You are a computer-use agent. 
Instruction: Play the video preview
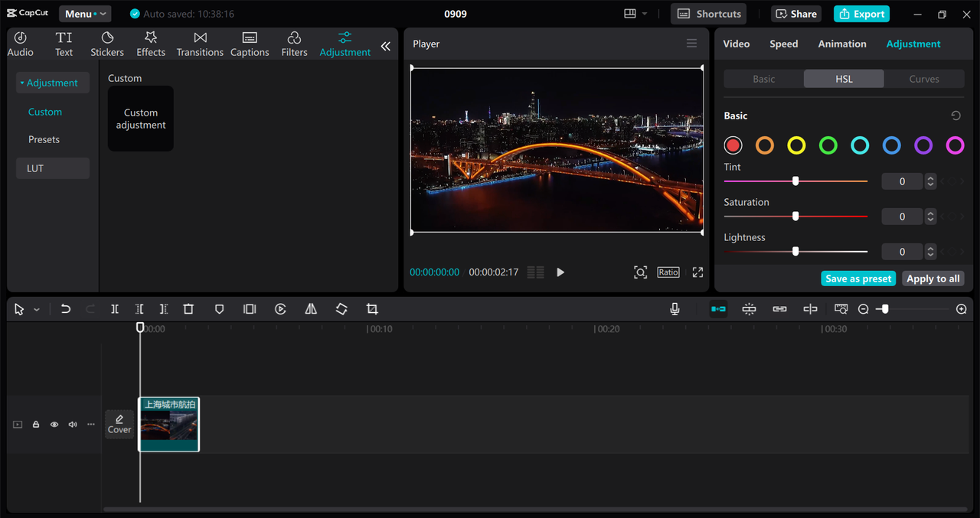pos(560,272)
